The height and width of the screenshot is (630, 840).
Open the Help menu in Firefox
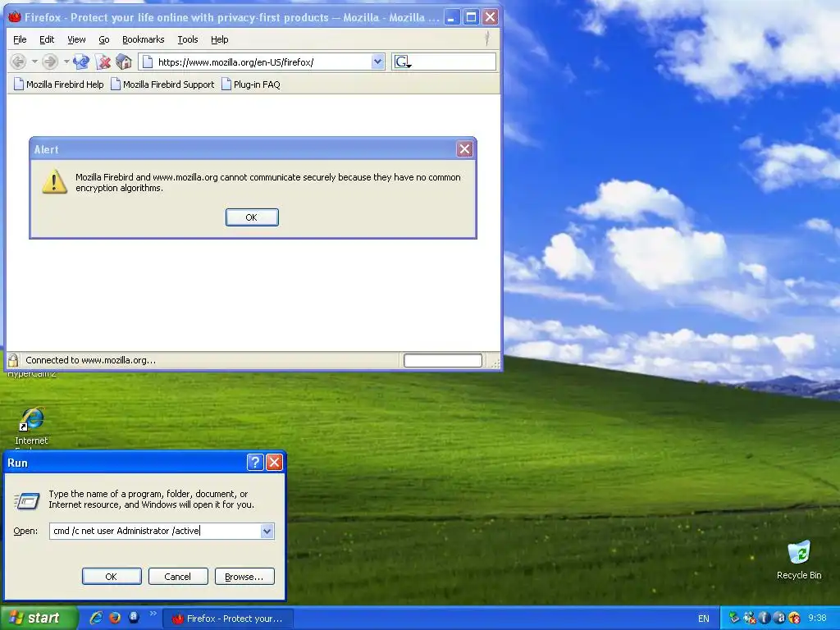pyautogui.click(x=219, y=39)
